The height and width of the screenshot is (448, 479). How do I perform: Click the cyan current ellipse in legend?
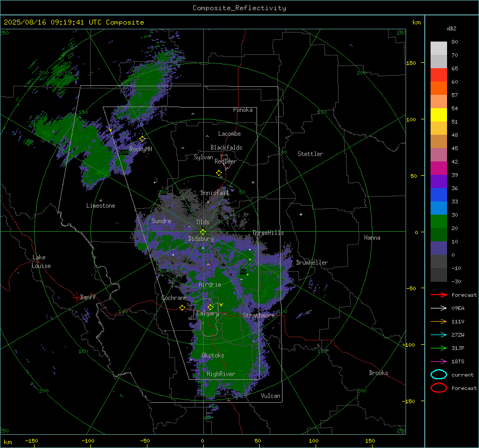(439, 374)
